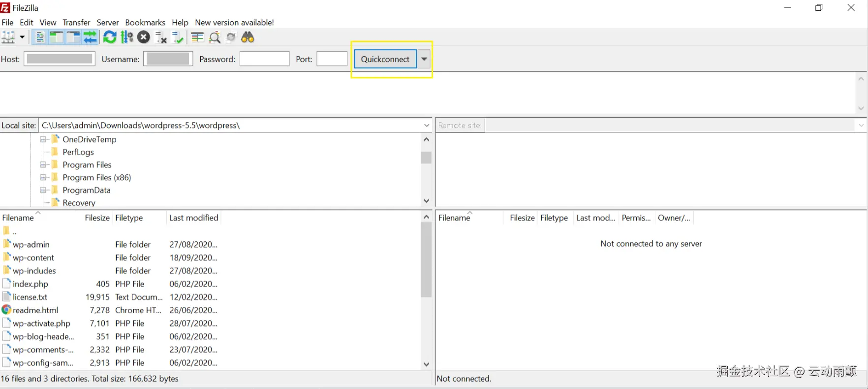Expand the Remote site path dropdown
The width and height of the screenshot is (868, 389).
coord(861,126)
